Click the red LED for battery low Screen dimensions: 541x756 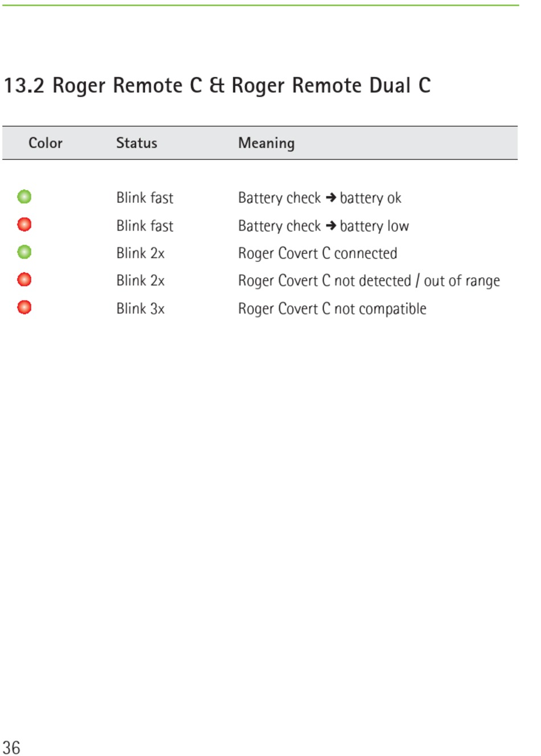24,224
